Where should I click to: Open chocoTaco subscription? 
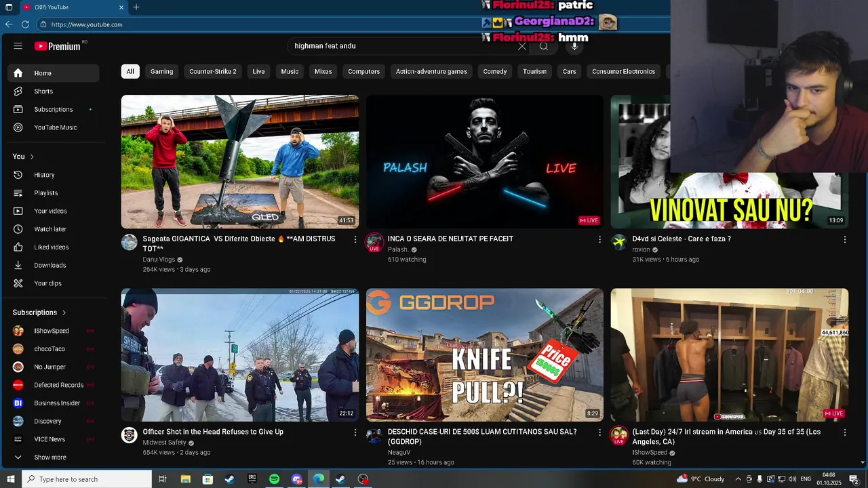pyautogui.click(x=54, y=349)
